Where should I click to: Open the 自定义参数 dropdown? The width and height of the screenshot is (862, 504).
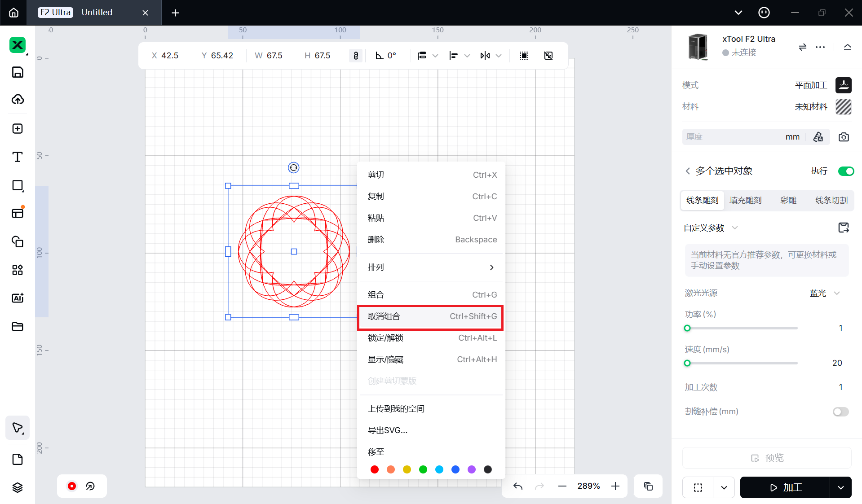(x=711, y=228)
